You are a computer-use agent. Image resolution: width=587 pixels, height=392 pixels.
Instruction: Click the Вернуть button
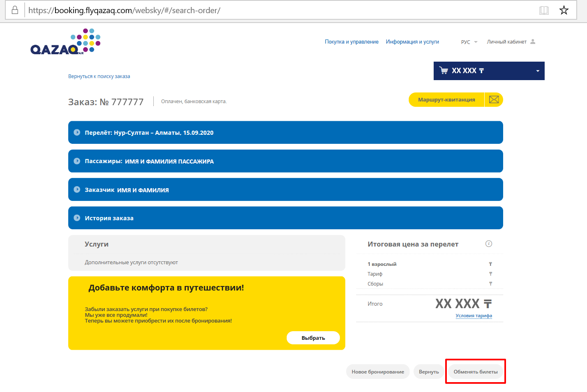[429, 371]
